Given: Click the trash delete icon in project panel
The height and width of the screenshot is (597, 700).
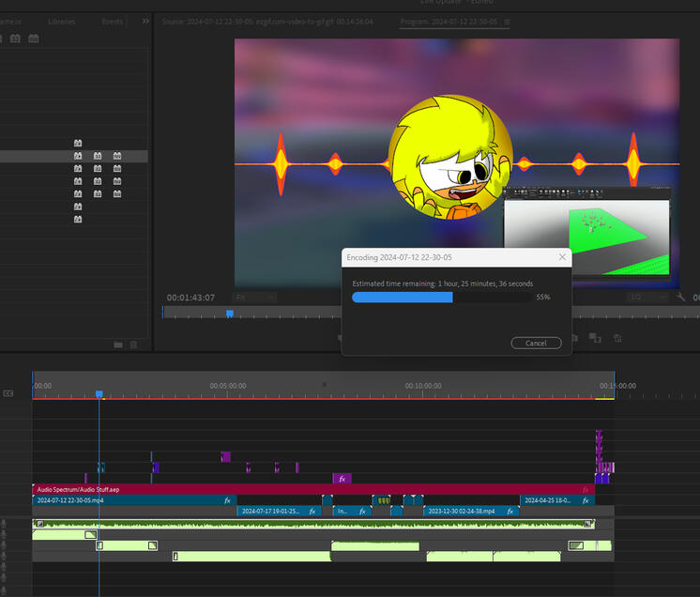Looking at the screenshot, I should [133, 344].
